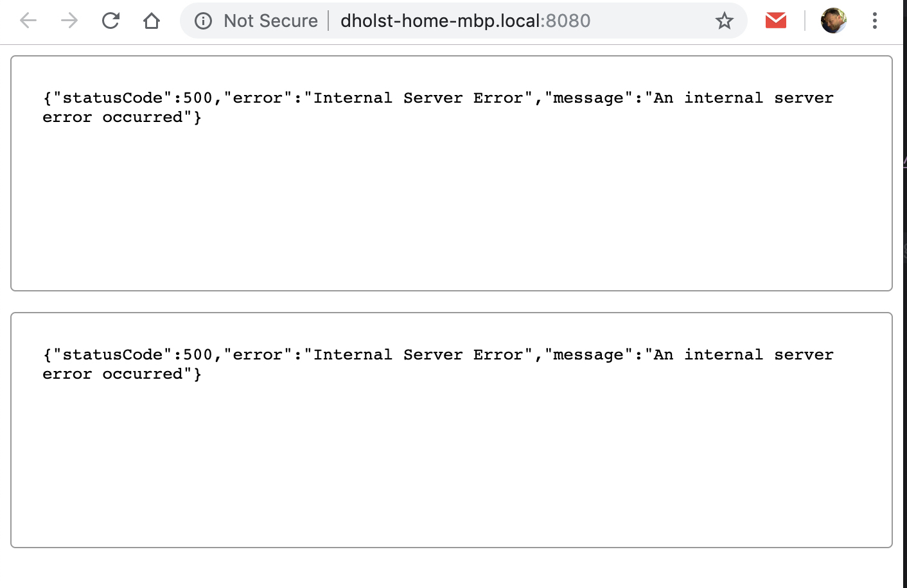Screen dimensions: 907x588
Task: Click the back navigation arrow
Action: (28, 20)
